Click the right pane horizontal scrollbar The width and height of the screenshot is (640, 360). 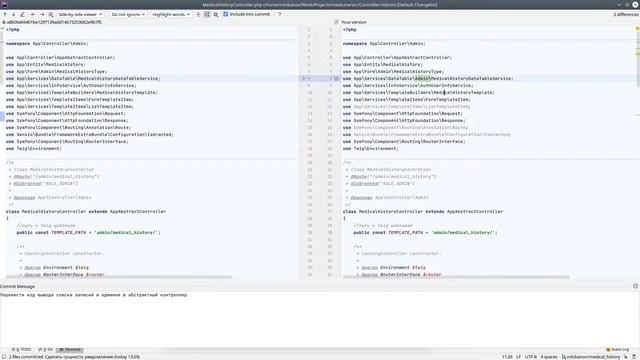[x=456, y=277]
